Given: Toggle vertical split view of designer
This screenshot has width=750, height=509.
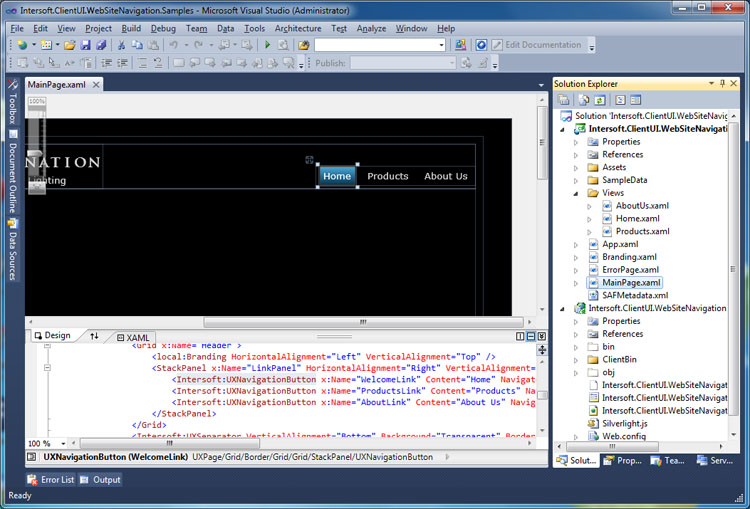Looking at the screenshot, I should coord(520,336).
